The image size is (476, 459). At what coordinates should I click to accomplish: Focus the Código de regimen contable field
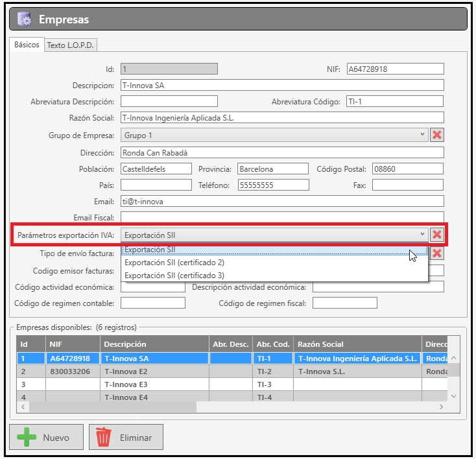click(x=153, y=303)
